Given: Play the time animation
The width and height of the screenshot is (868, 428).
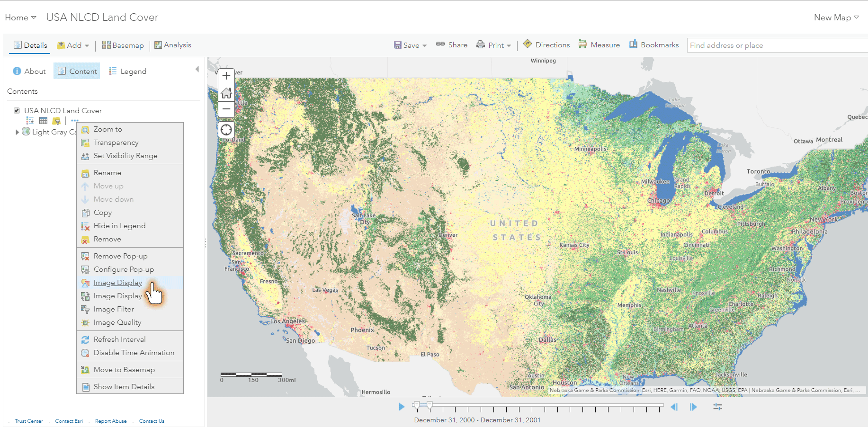Looking at the screenshot, I should click(x=402, y=407).
